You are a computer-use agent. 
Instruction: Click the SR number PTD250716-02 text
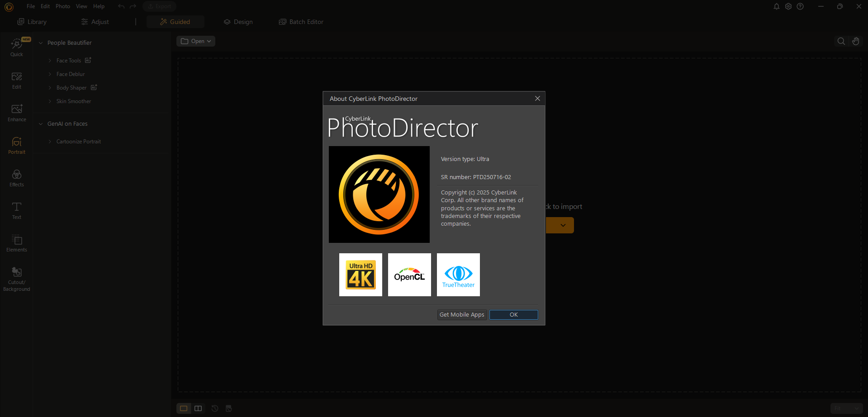[x=476, y=177]
